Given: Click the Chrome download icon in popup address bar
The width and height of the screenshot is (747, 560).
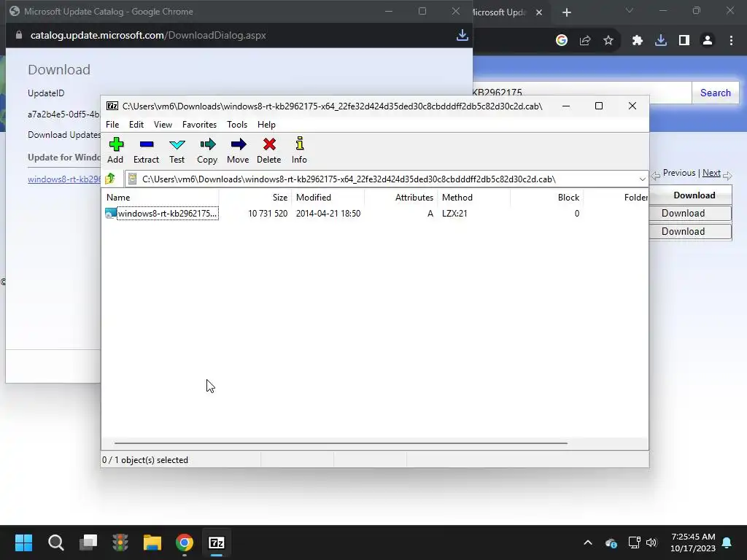Looking at the screenshot, I should pyautogui.click(x=462, y=35).
